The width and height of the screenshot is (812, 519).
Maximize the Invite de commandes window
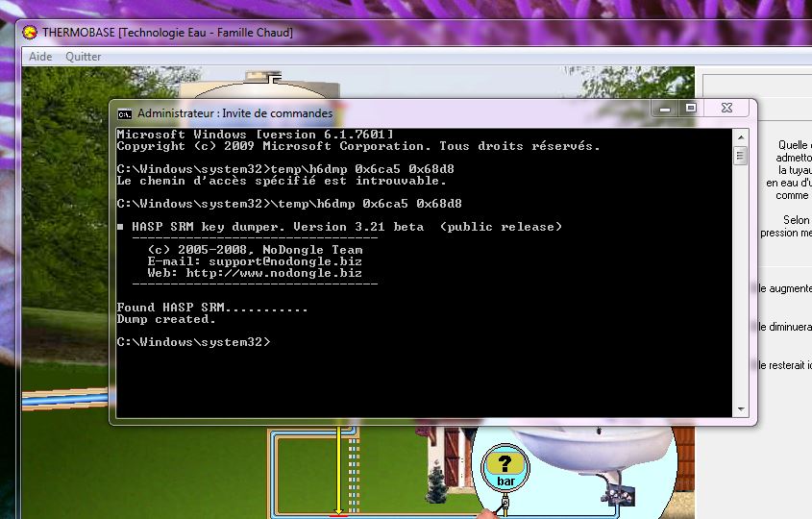click(691, 108)
